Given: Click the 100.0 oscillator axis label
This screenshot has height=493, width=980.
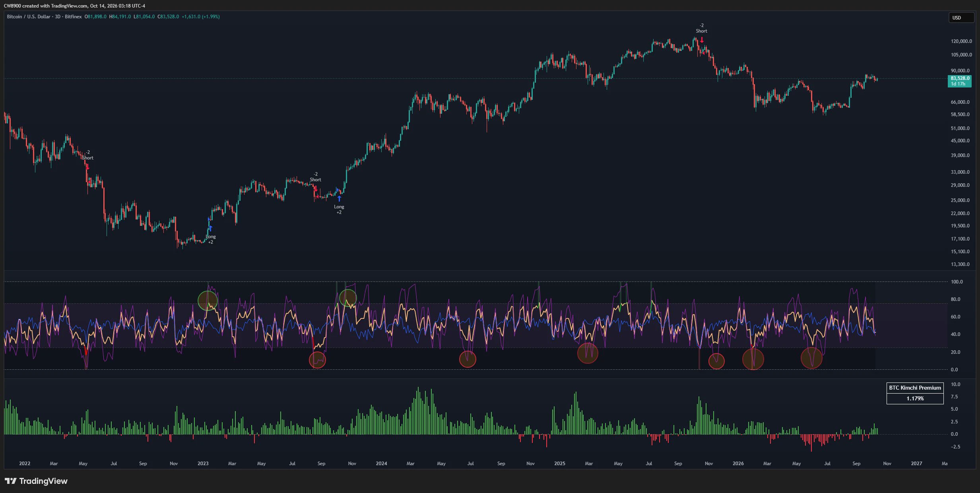Looking at the screenshot, I should pyautogui.click(x=957, y=282).
